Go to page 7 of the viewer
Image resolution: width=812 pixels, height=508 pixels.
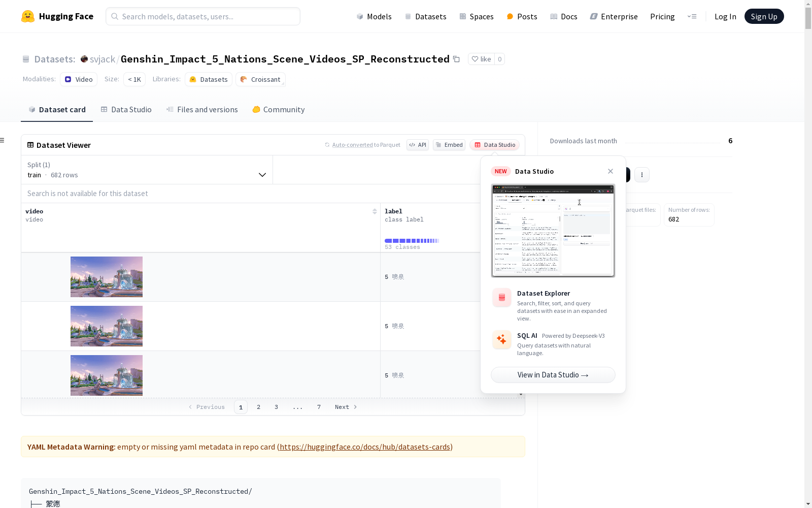319,407
